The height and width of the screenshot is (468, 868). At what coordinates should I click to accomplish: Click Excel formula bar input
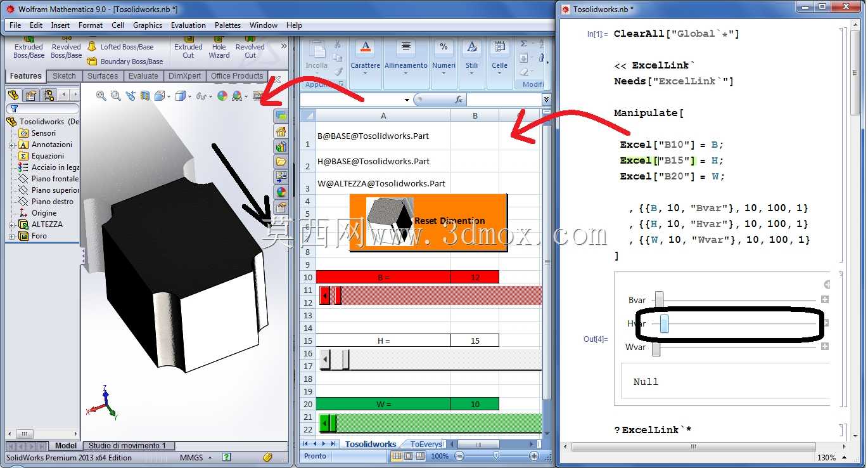pyautogui.click(x=504, y=100)
